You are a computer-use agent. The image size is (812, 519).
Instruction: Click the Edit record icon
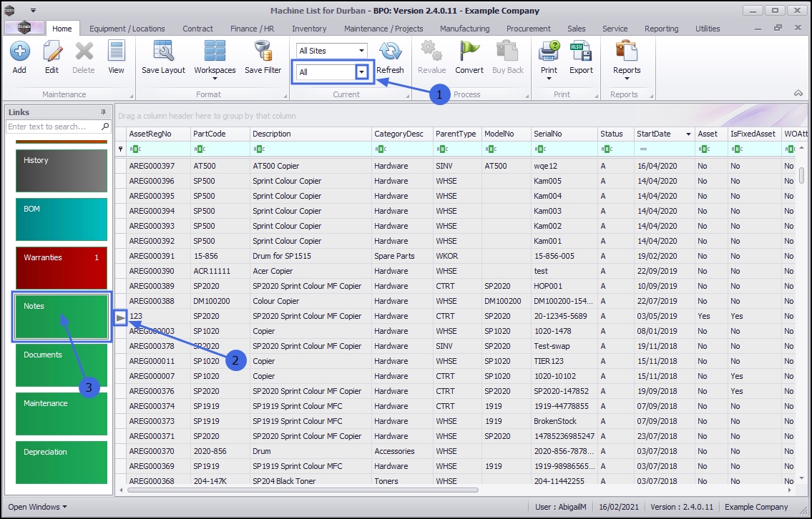point(52,57)
